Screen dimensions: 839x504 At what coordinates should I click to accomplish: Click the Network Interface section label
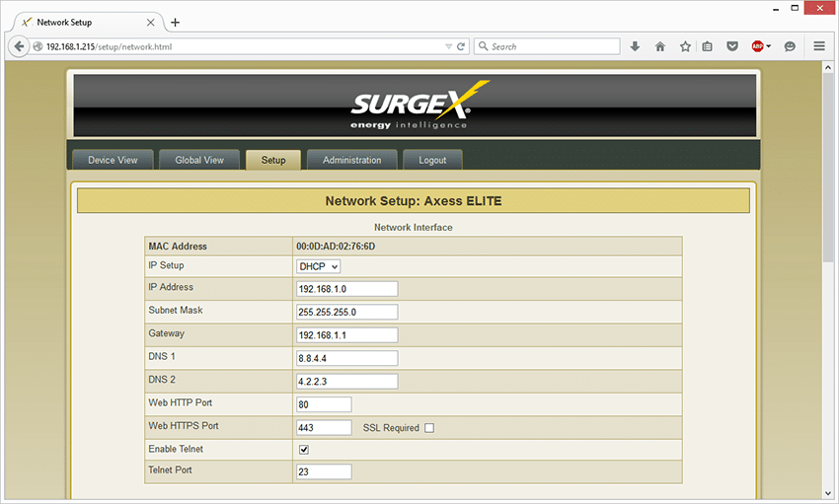(x=413, y=227)
